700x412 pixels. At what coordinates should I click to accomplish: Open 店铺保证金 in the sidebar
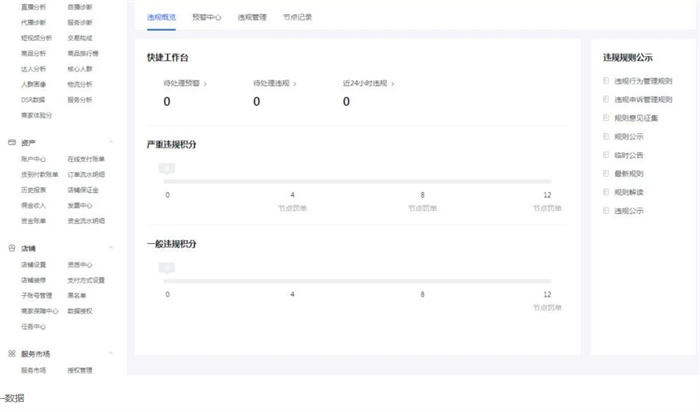click(83, 190)
